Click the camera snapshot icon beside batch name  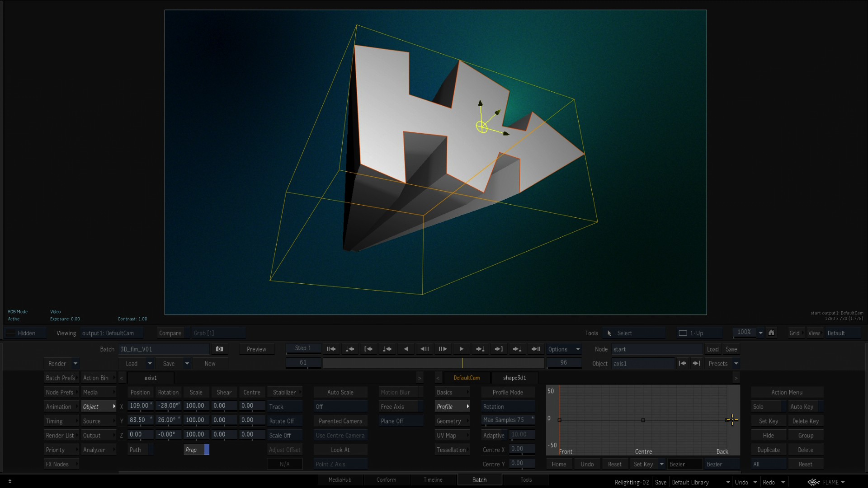tap(219, 349)
